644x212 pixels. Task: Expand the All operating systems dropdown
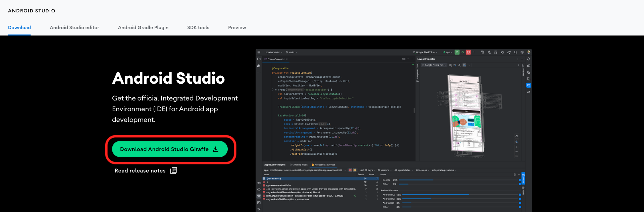tap(444, 170)
